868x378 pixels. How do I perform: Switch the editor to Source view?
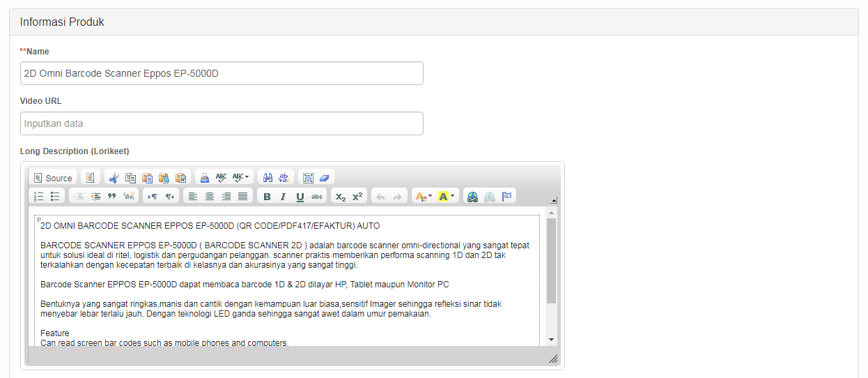(53, 178)
